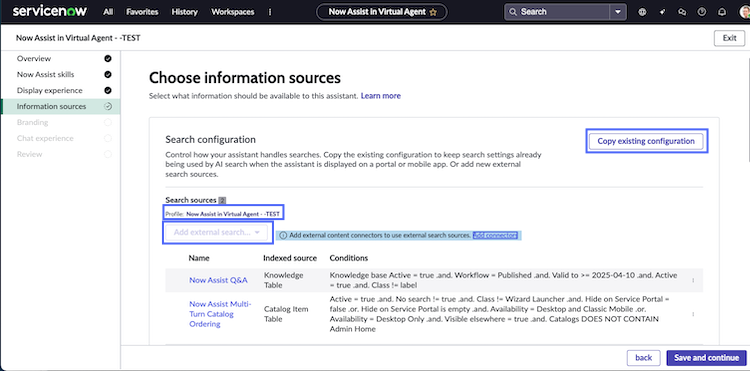The image size is (750, 371).
Task: Click Copy existing configuration button
Action: click(x=646, y=141)
